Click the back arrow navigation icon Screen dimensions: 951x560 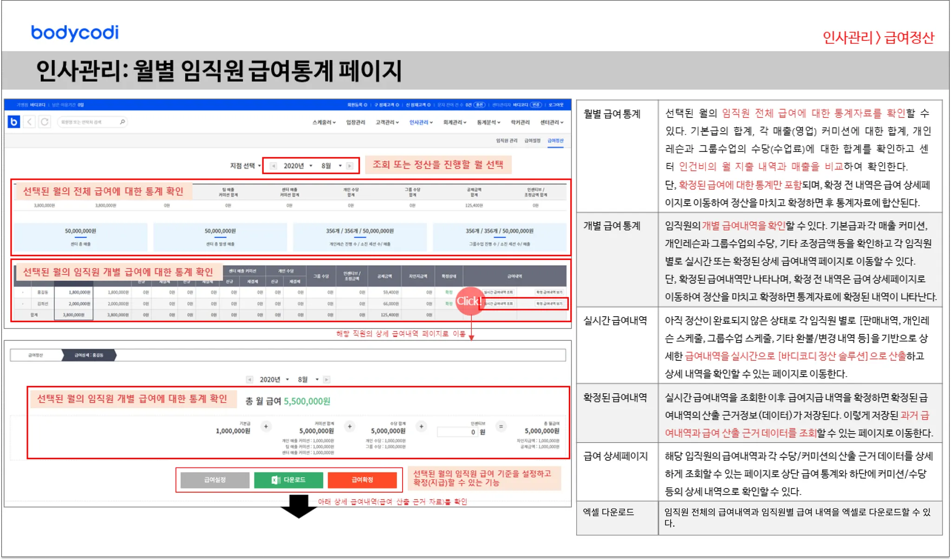pos(29,122)
